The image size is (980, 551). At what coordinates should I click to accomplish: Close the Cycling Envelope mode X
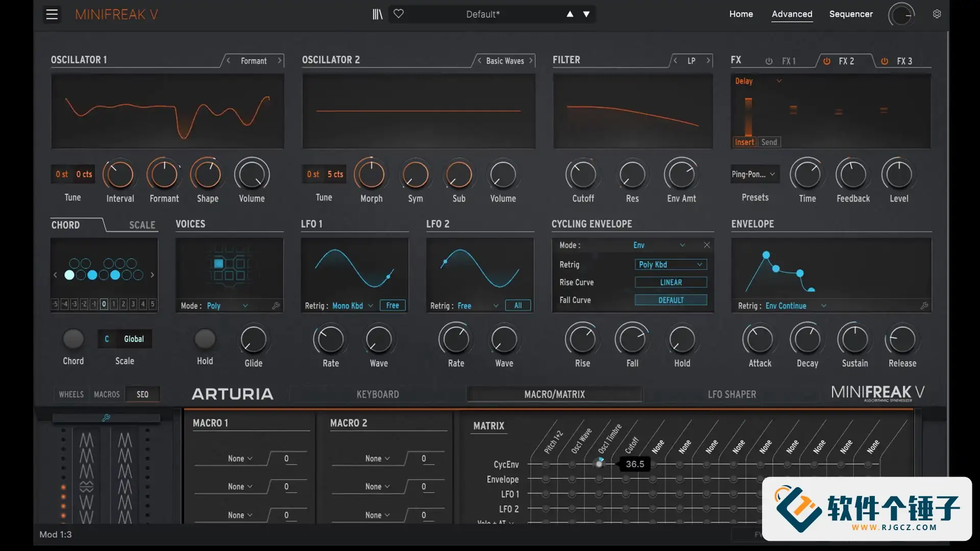coord(707,245)
